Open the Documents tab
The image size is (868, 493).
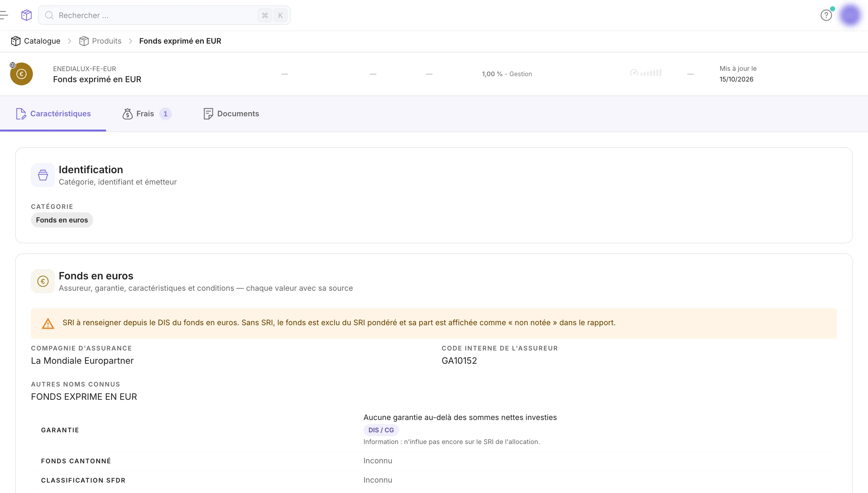(231, 114)
